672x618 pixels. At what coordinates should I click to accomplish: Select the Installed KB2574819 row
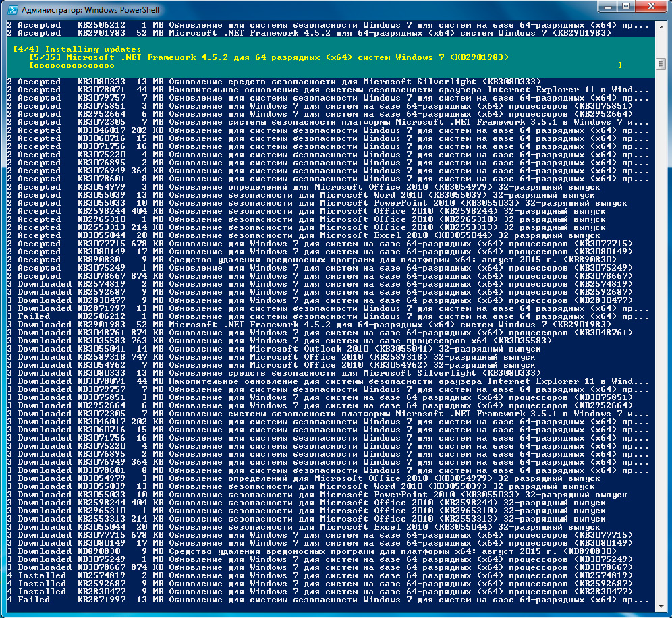click(x=320, y=575)
